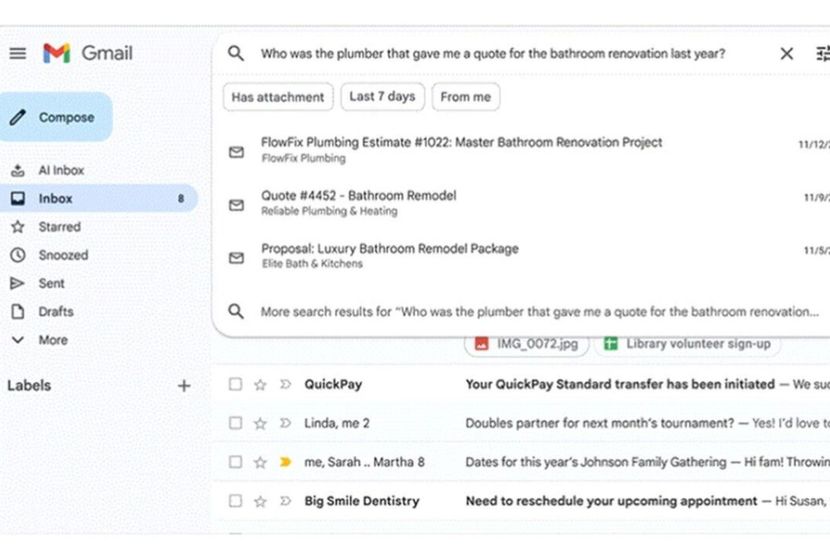Open FlowFix Plumbing Estimate #1022 result
The height and width of the screenshot is (553, 830).
pos(461,143)
